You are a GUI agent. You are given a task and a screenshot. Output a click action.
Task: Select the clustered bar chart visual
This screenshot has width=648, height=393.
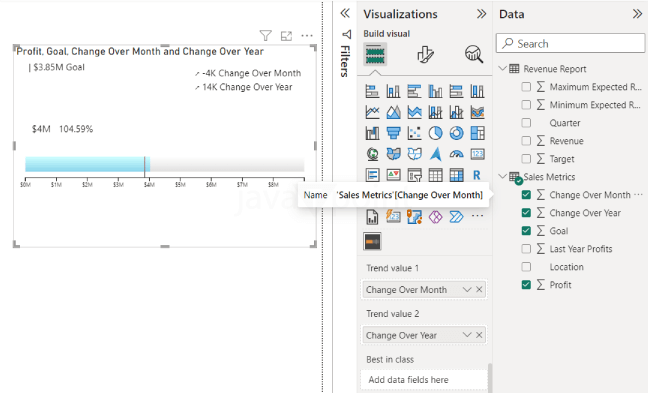click(x=414, y=91)
